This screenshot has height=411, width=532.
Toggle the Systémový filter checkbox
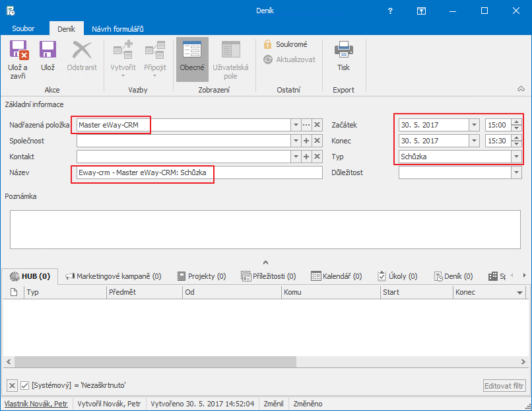click(x=24, y=385)
